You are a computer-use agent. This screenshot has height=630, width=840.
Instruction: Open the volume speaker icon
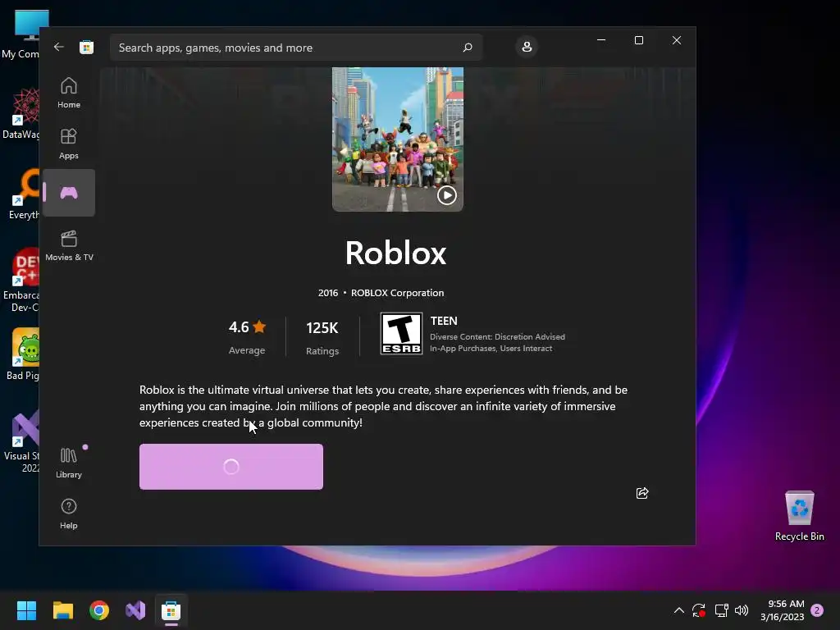(742, 610)
